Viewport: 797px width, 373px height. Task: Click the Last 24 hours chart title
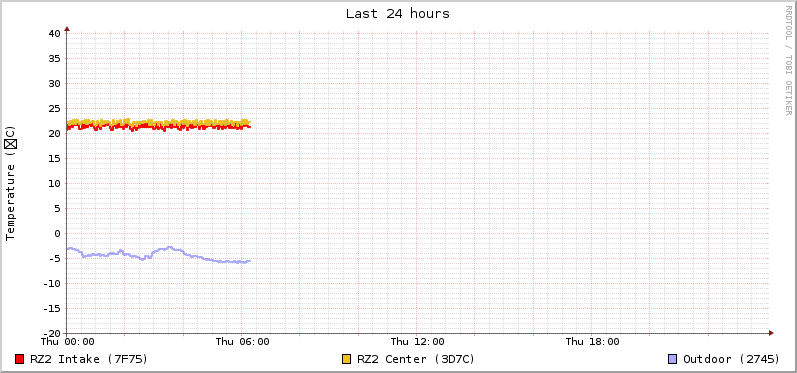[x=398, y=14]
